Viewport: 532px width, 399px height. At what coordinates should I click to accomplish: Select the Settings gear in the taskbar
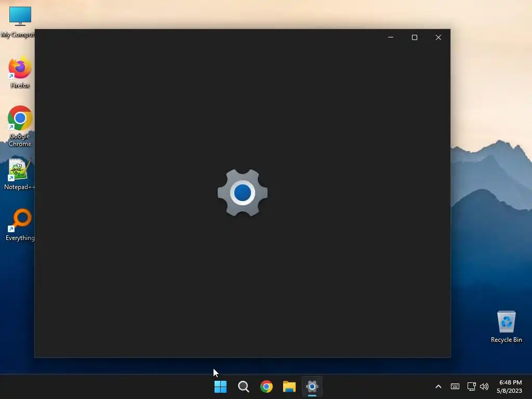[312, 387]
